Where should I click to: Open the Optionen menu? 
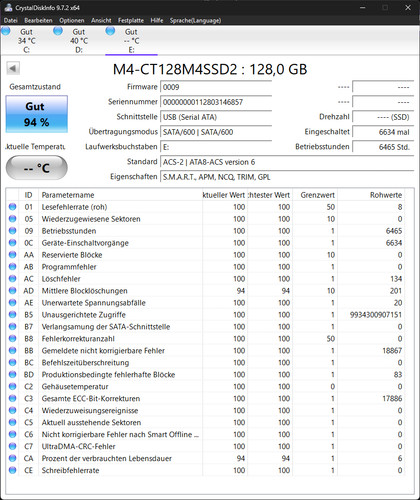pos(72,20)
